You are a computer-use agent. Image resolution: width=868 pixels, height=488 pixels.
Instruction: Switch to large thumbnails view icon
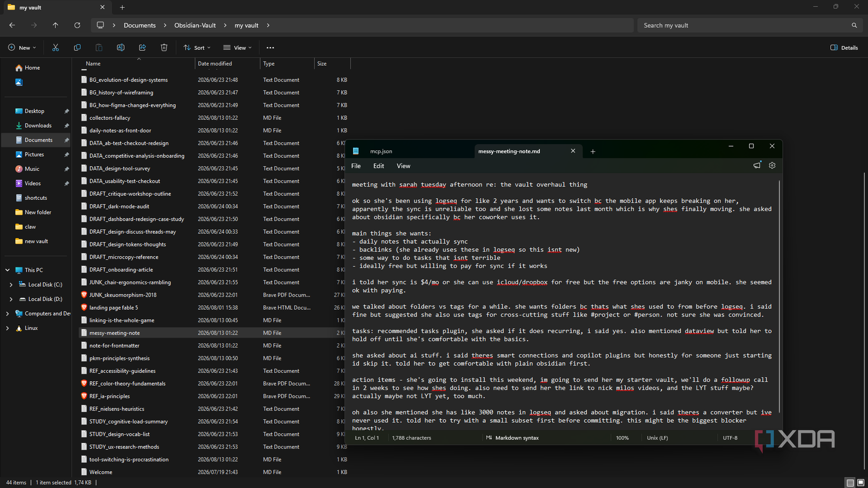pos(861,482)
